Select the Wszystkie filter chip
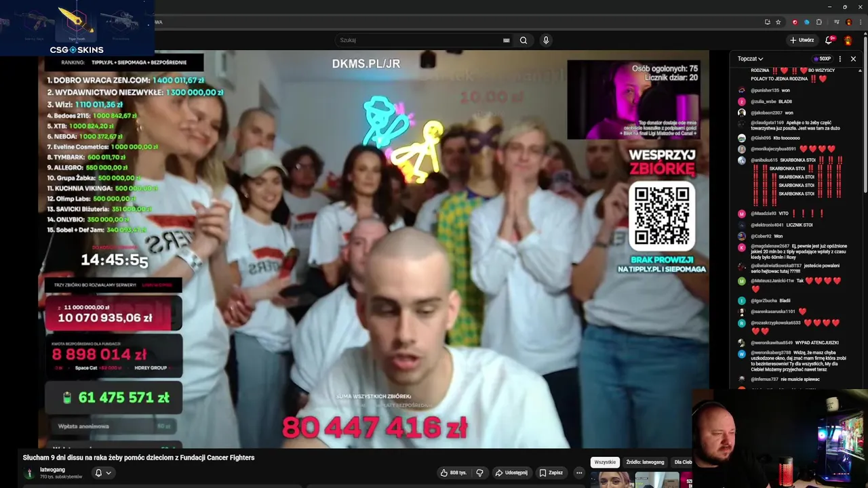 click(x=605, y=462)
